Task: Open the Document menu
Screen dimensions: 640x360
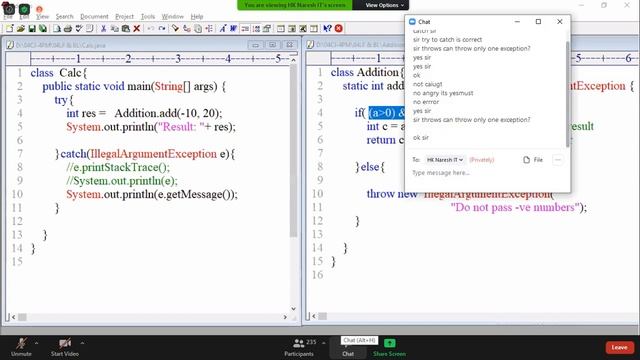Action: click(x=94, y=17)
